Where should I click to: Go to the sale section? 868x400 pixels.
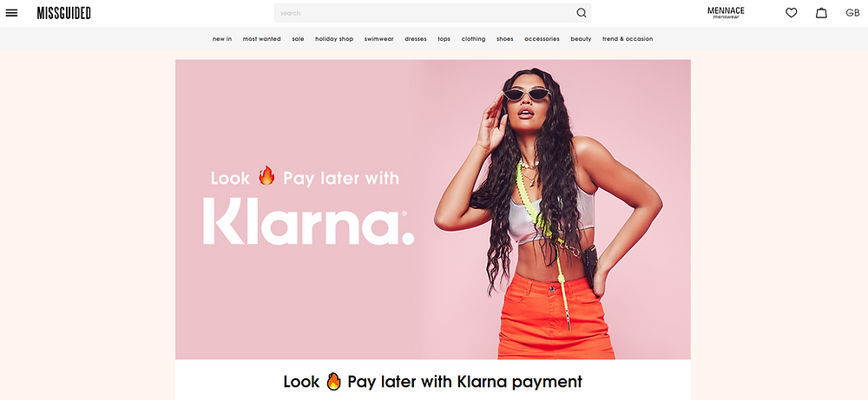(298, 39)
